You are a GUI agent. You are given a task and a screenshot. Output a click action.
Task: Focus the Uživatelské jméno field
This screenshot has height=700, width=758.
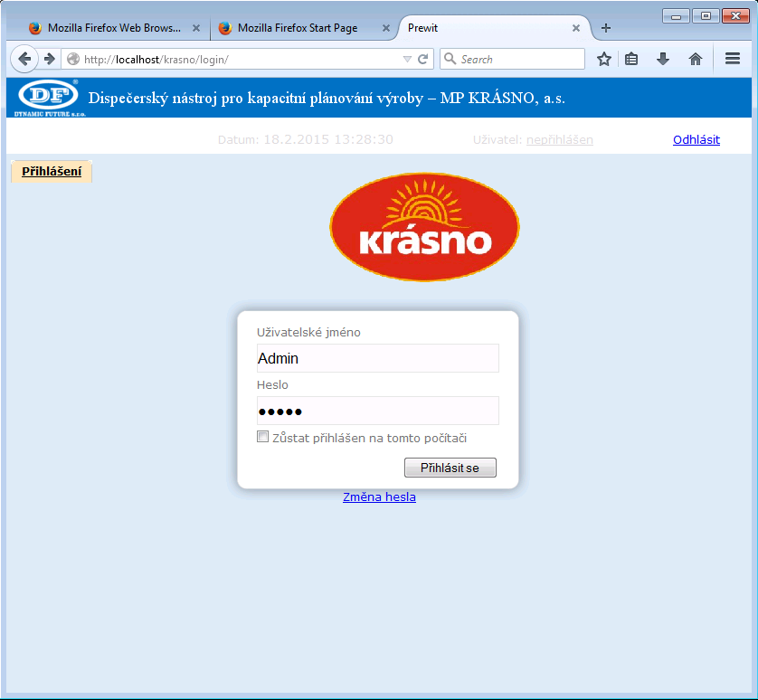377,358
